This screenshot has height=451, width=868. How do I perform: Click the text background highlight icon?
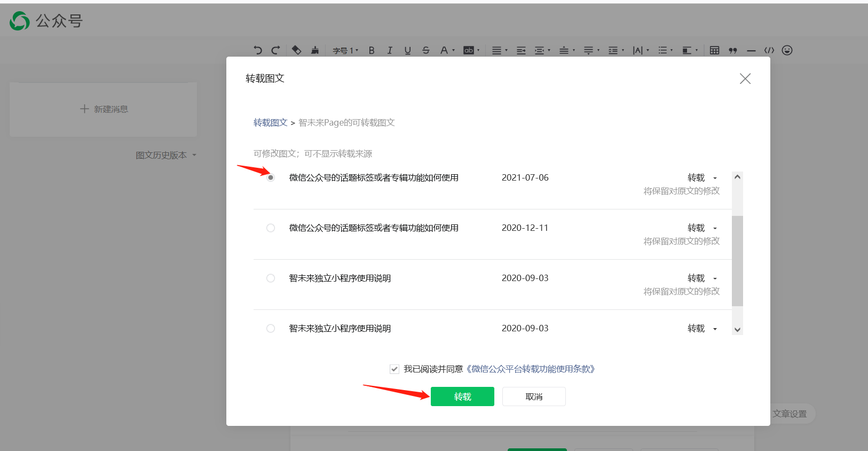point(469,50)
